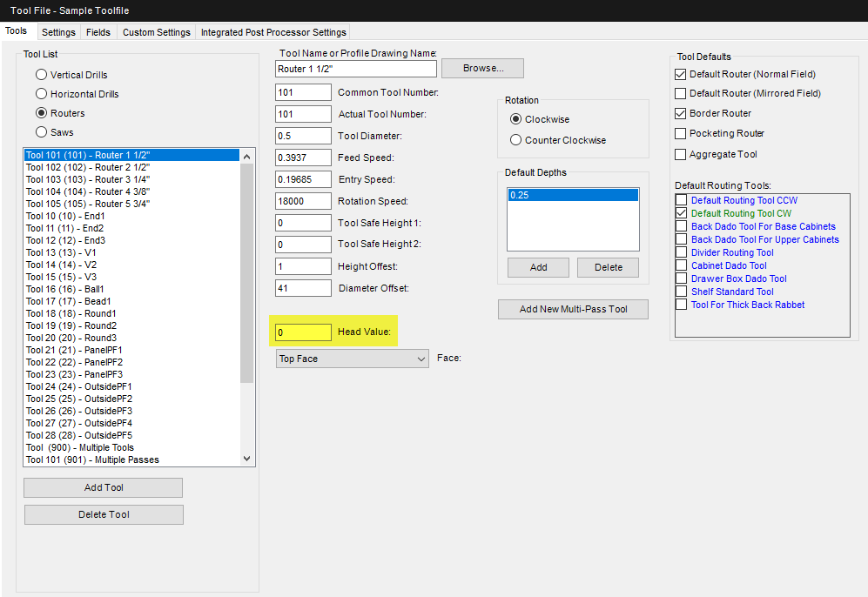
Task: Tick Cabinet Dado Tool checkbox
Action: 682,265
